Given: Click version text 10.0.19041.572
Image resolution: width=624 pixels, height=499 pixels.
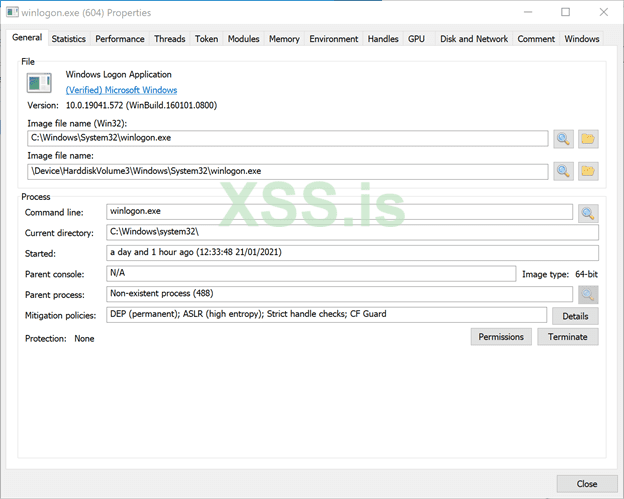Looking at the screenshot, I should tap(95, 105).
